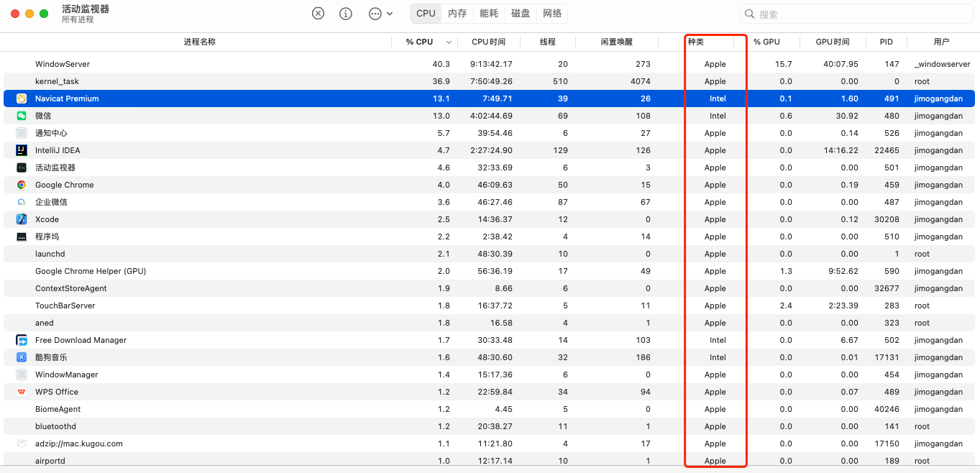980x473 pixels.
Task: Select the kernel_task process row
Action: click(x=490, y=81)
